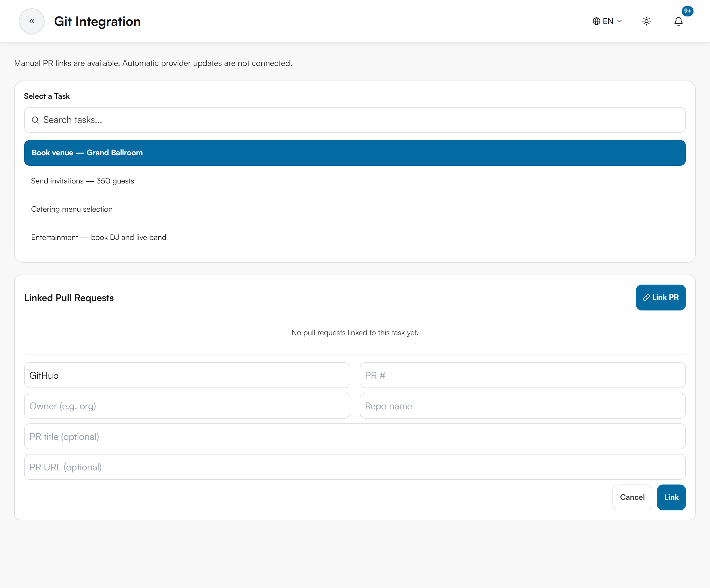
Task: Open the EN language dropdown
Action: 607,21
